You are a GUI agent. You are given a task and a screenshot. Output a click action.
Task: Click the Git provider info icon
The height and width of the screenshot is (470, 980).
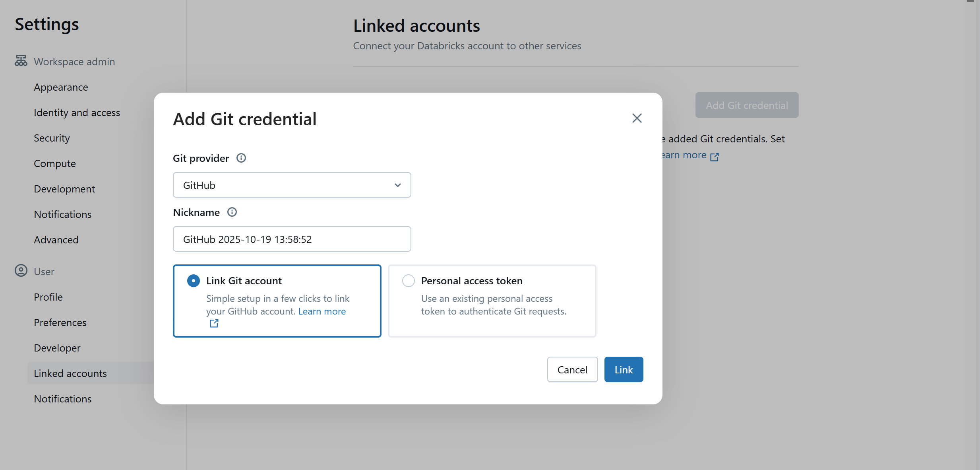click(241, 158)
